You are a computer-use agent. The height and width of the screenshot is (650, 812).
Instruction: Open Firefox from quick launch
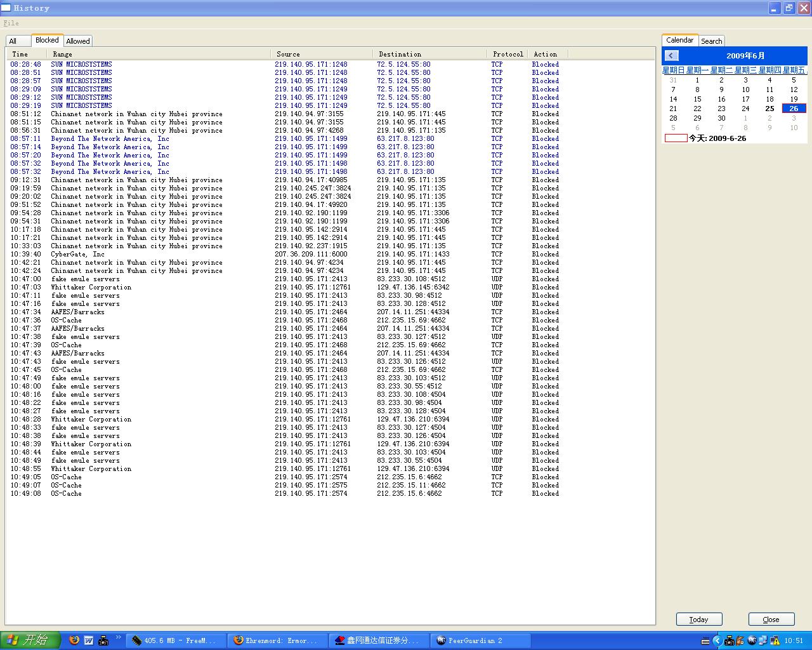click(74, 640)
